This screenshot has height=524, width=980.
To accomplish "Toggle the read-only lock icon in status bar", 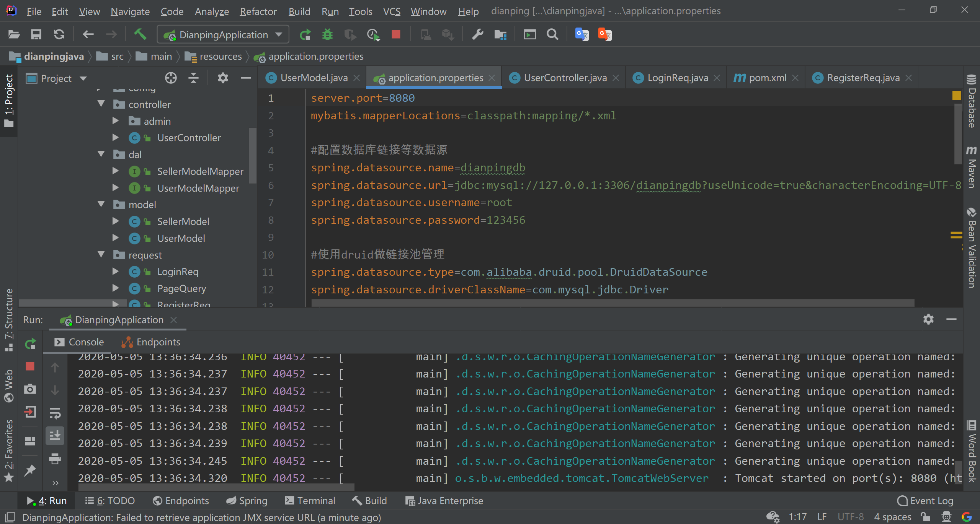I will [x=925, y=517].
